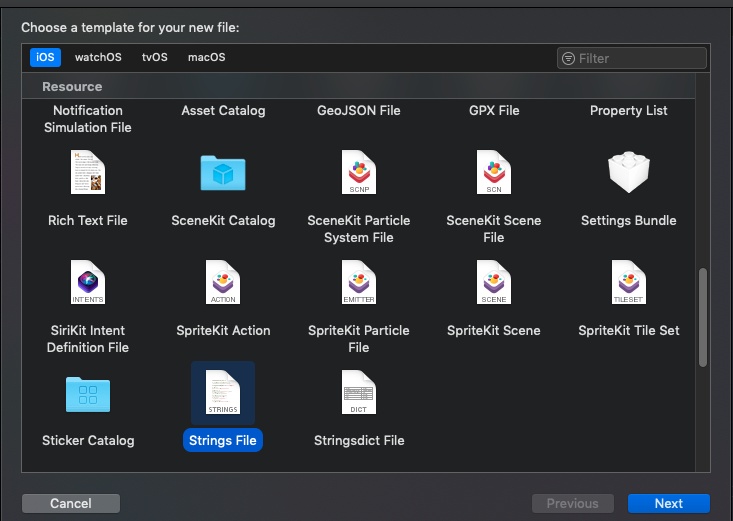Click the SpriteKit Scene label
The image size is (733, 521).
click(x=494, y=331)
